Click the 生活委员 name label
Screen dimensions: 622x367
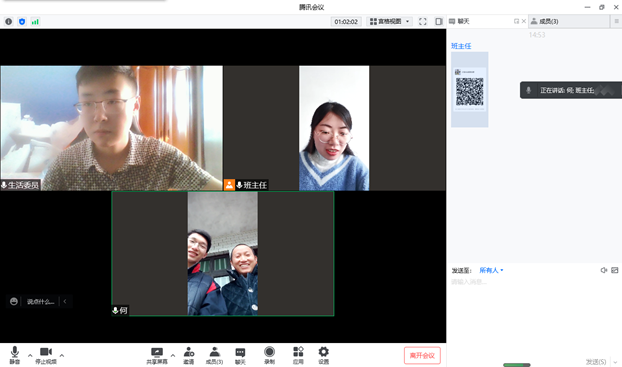tap(21, 185)
